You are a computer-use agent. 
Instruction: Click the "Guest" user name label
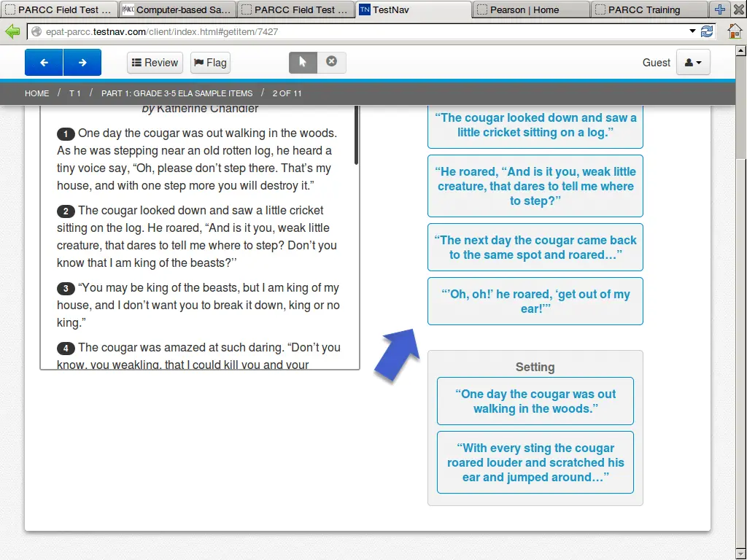click(x=656, y=63)
